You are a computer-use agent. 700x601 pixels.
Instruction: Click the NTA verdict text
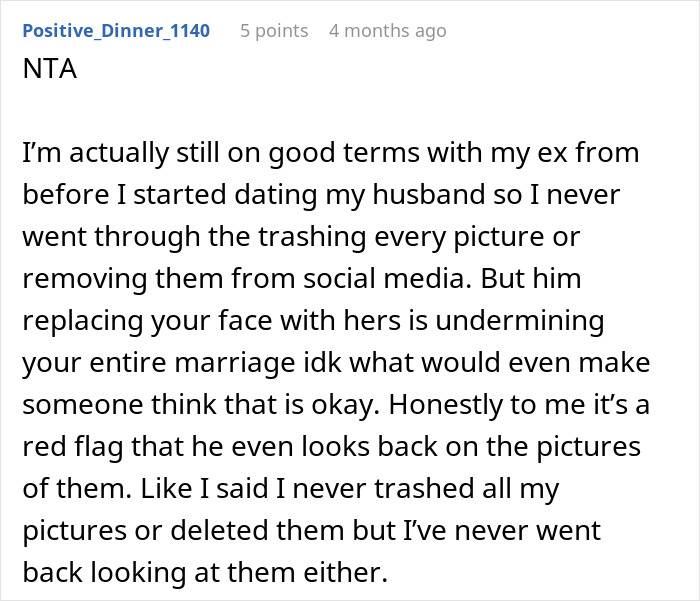(x=50, y=69)
